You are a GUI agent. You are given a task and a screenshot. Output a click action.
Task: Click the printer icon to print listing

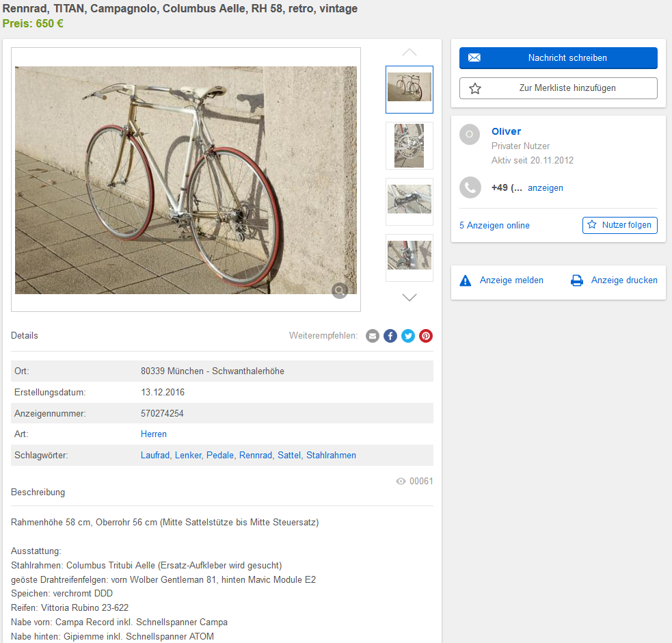tap(577, 280)
